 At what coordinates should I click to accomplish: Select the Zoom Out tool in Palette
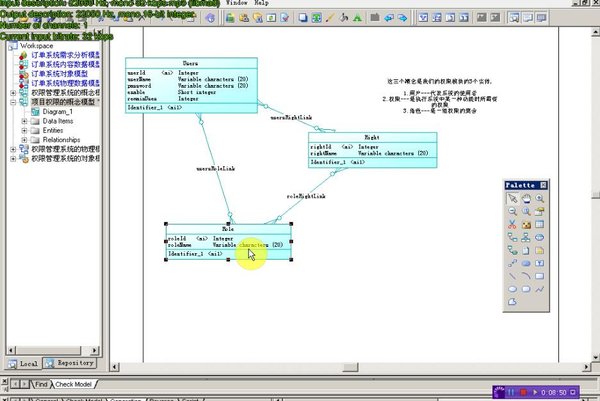click(512, 211)
